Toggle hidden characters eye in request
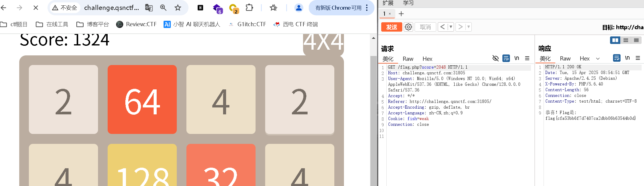Viewport: 644px width, 186px height. [x=495, y=58]
